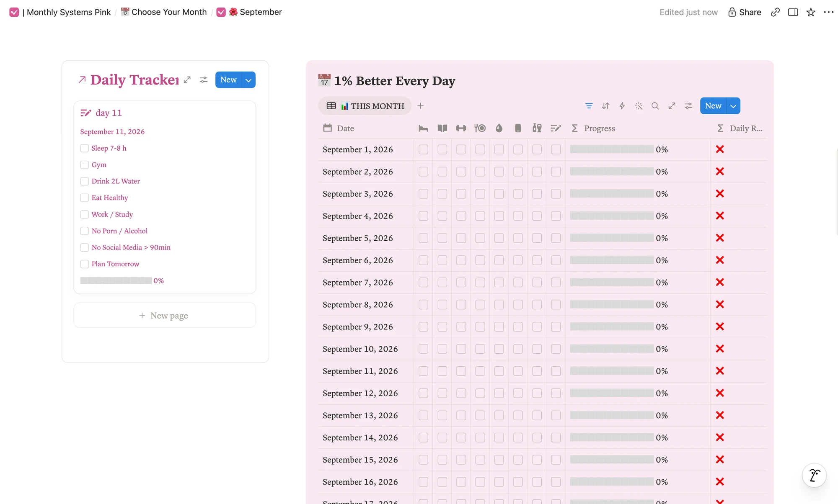The image size is (838, 504).
Task: Click the September 11, 2026 date in card
Action: point(112,131)
